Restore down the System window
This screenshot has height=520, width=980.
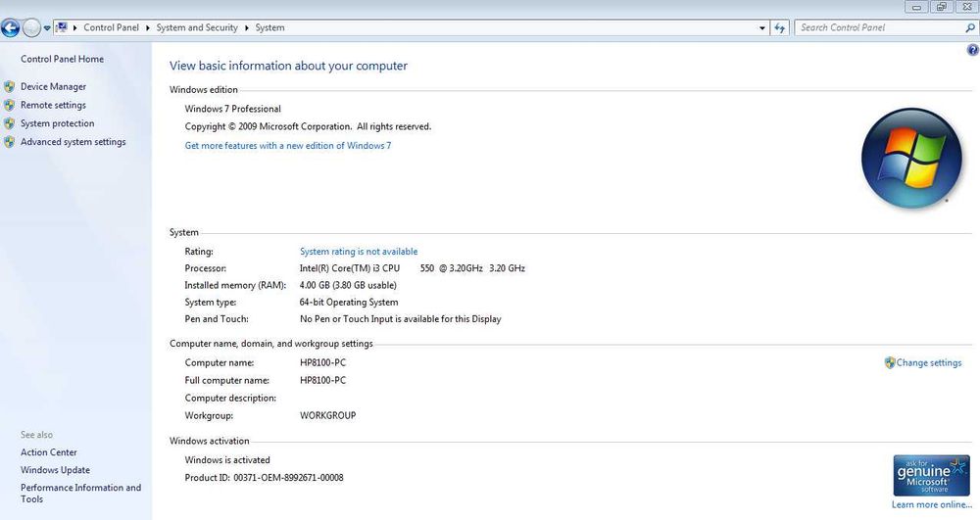pyautogui.click(x=941, y=7)
